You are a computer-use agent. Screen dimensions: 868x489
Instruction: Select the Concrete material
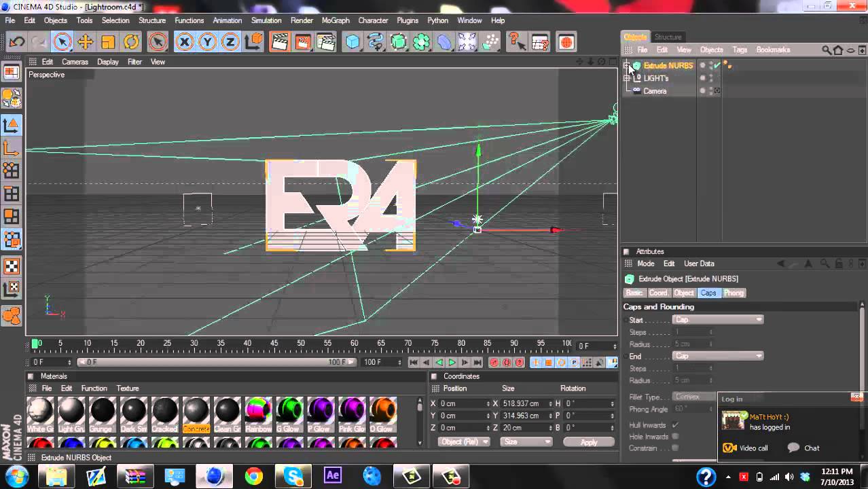click(x=196, y=415)
